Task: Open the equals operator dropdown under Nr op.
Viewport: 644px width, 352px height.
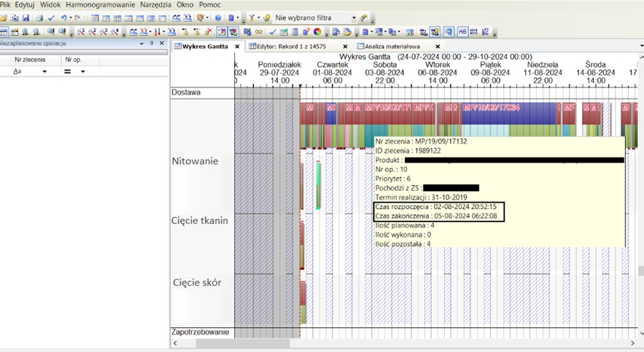Action: 82,71
